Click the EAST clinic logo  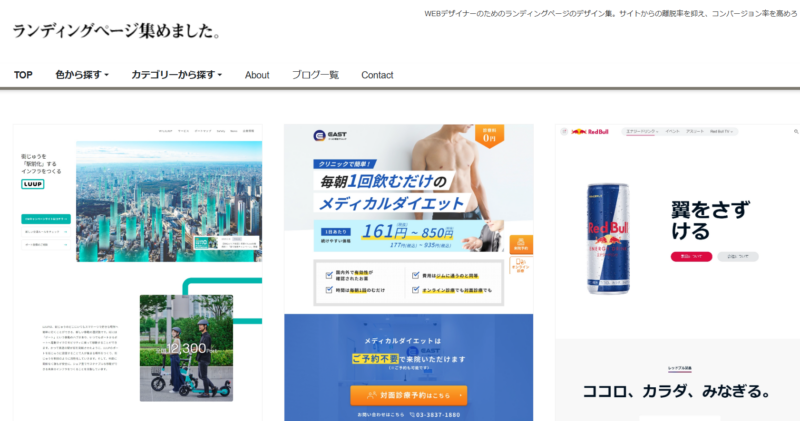330,135
